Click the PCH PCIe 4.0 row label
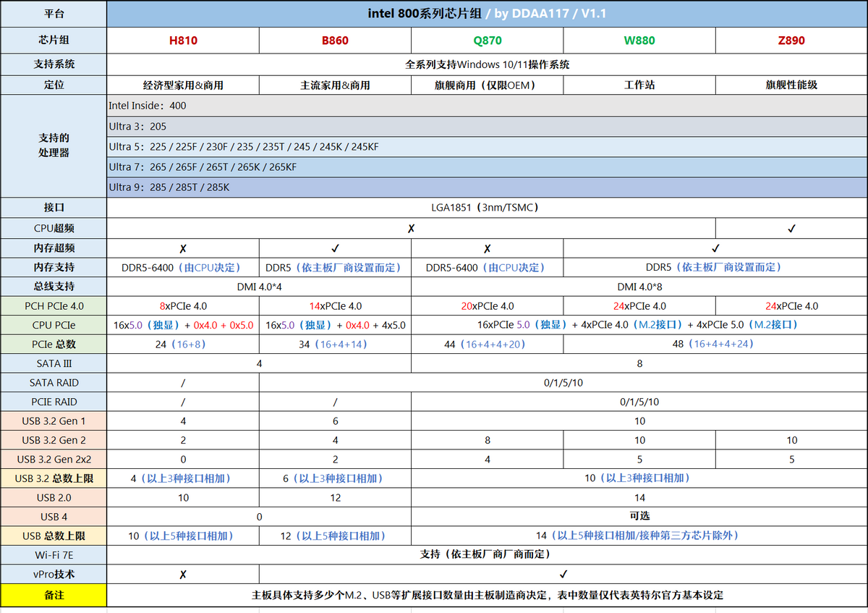 pyautogui.click(x=54, y=305)
